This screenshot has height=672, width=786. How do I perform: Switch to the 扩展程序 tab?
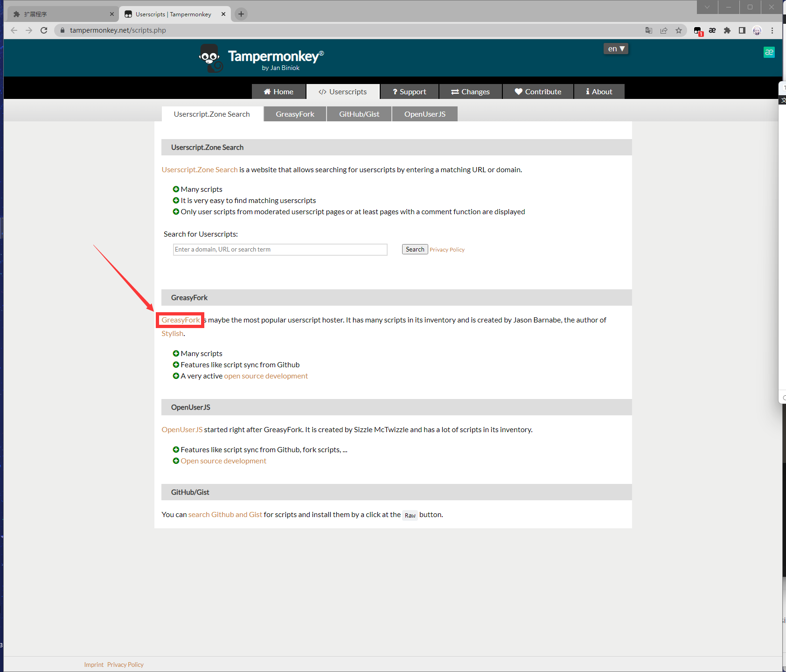pyautogui.click(x=63, y=14)
